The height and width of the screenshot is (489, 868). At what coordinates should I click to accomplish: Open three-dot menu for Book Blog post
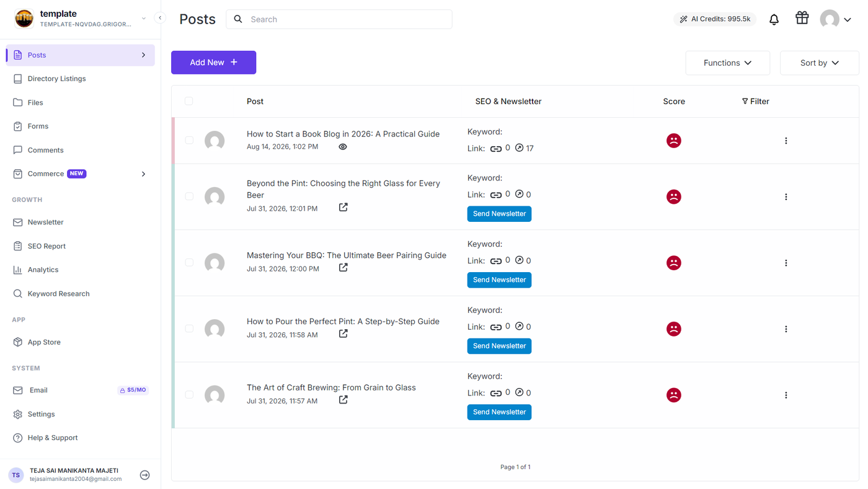(x=786, y=141)
